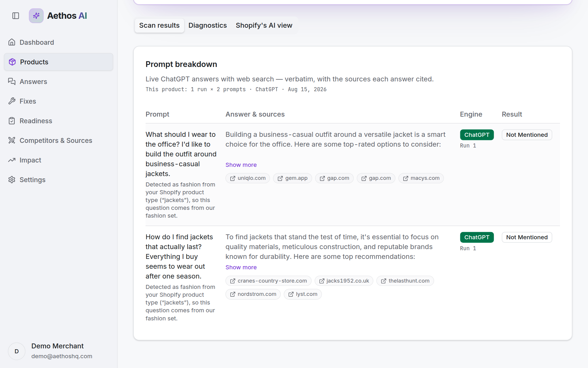This screenshot has height=368, width=588.
Task: Navigate to Readiness
Action: tap(59, 121)
